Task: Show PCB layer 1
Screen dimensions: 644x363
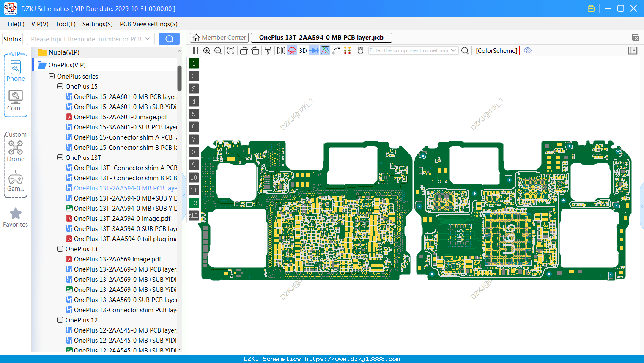Action: [194, 63]
